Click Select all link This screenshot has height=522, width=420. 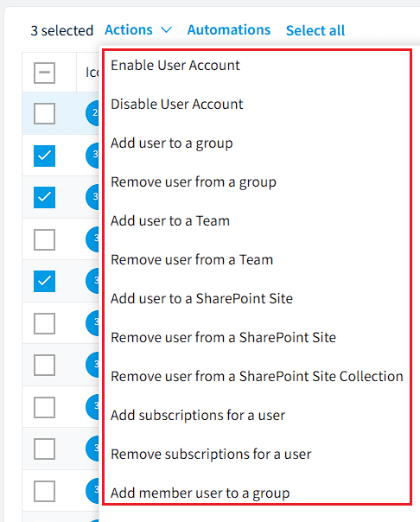(315, 30)
